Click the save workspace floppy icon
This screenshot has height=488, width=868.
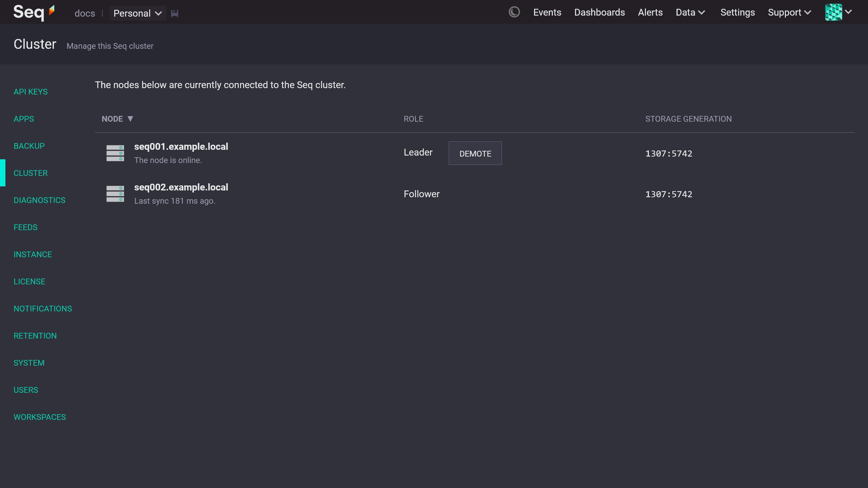[175, 14]
